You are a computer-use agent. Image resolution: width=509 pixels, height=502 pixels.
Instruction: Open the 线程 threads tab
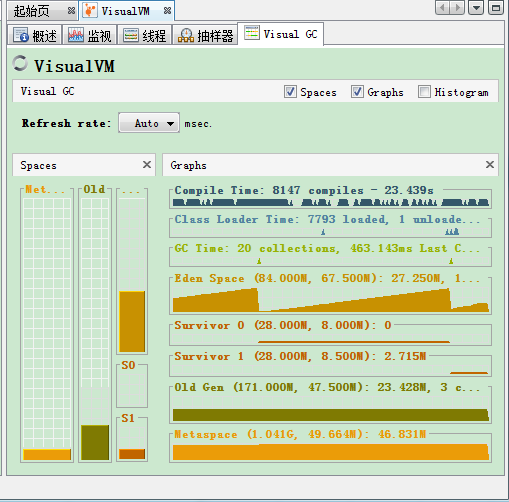[144, 35]
